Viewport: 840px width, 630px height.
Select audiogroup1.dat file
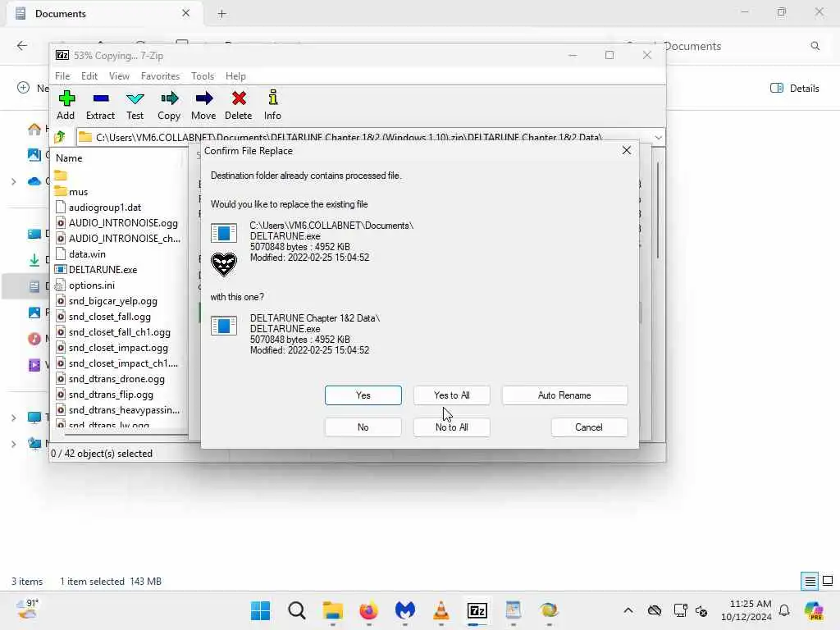click(x=105, y=208)
